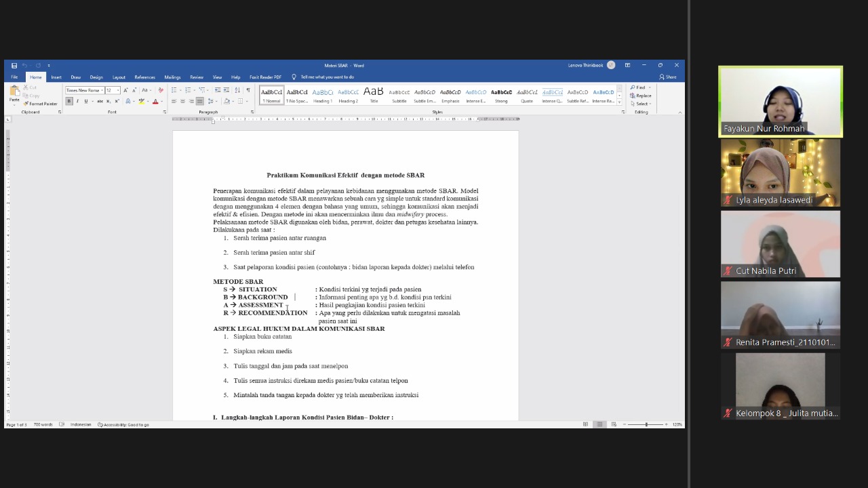
Task: Adjust the zoom slider in the status bar
Action: (x=646, y=424)
